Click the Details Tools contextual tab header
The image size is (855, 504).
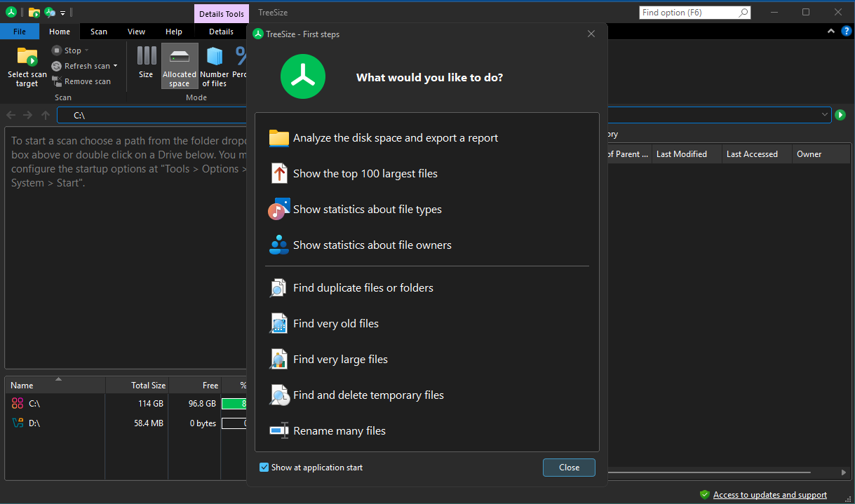point(221,13)
